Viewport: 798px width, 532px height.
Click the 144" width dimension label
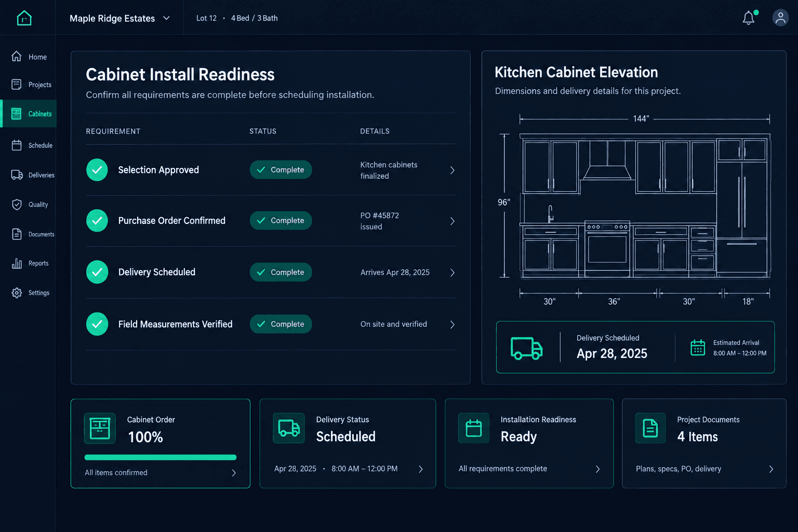point(641,119)
